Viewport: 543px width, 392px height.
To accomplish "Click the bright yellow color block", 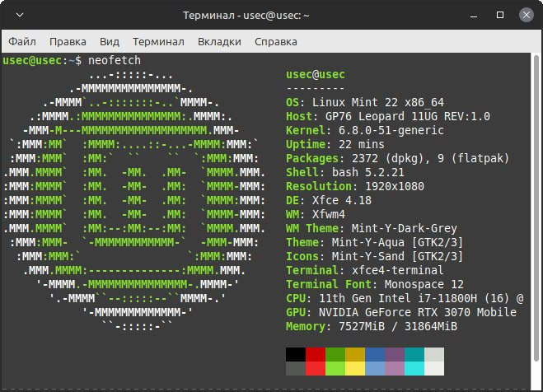I will tap(355, 368).
